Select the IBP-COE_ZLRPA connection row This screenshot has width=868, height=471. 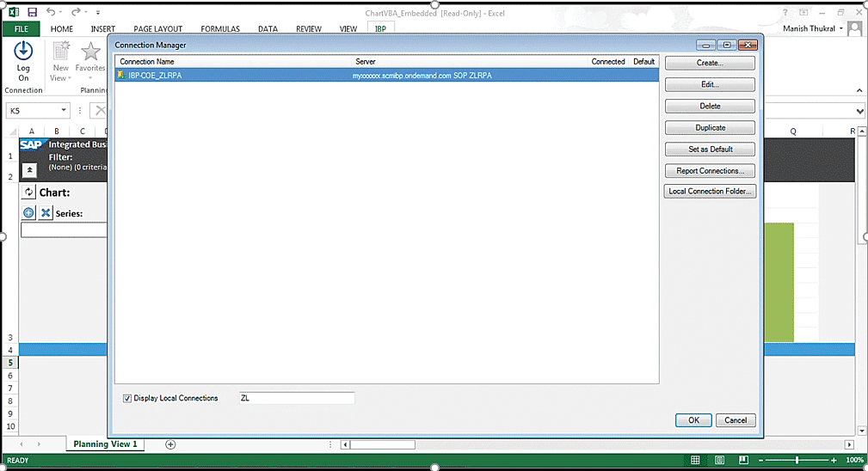pyautogui.click(x=387, y=75)
